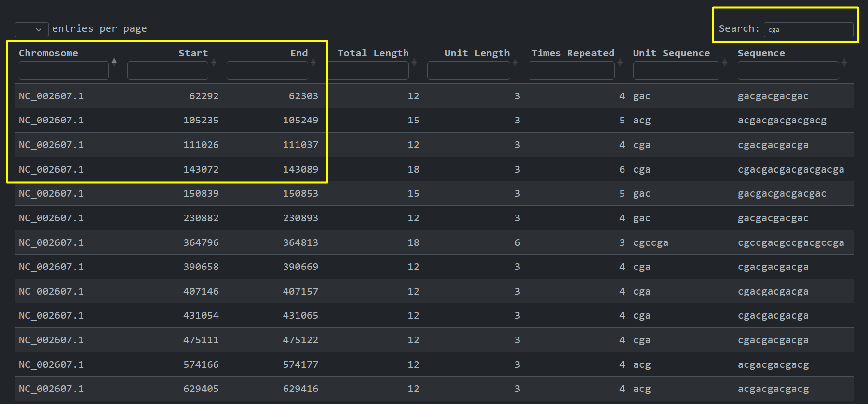This screenshot has width=868, height=404.
Task: Click the Sequence column filter input
Action: point(788,70)
